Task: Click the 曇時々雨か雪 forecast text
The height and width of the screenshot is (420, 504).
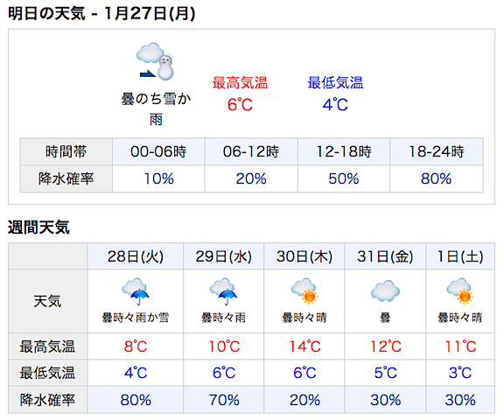Action: point(136,318)
